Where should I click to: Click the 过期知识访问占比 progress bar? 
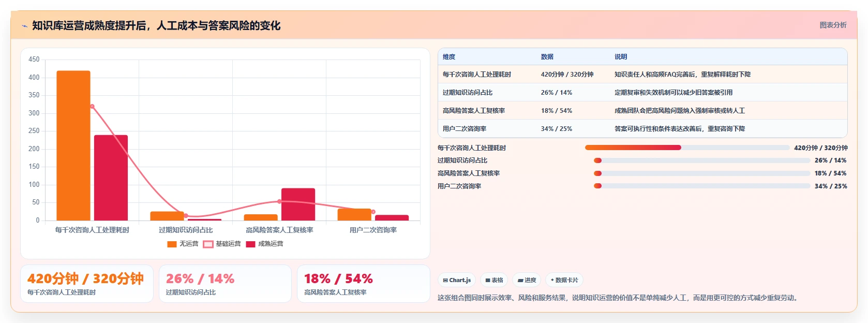(x=702, y=160)
